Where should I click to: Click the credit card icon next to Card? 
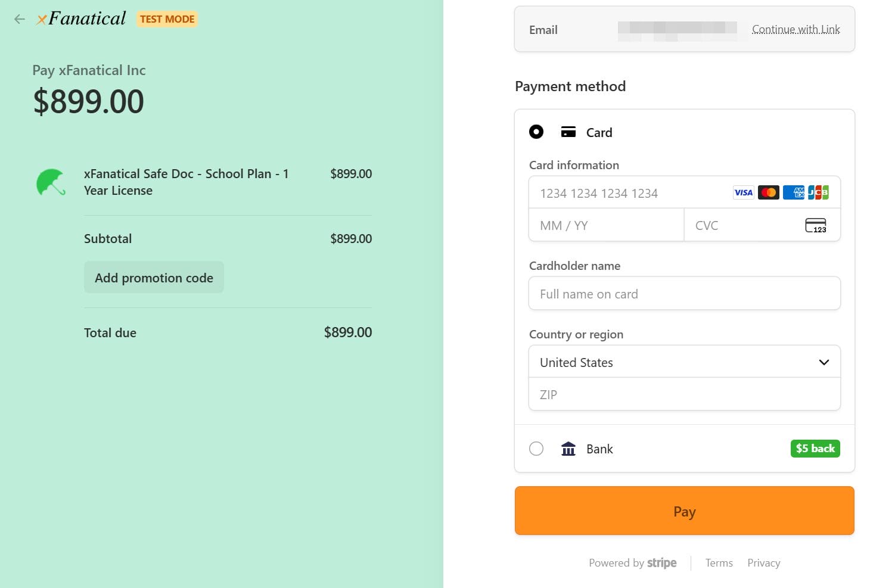[568, 132]
